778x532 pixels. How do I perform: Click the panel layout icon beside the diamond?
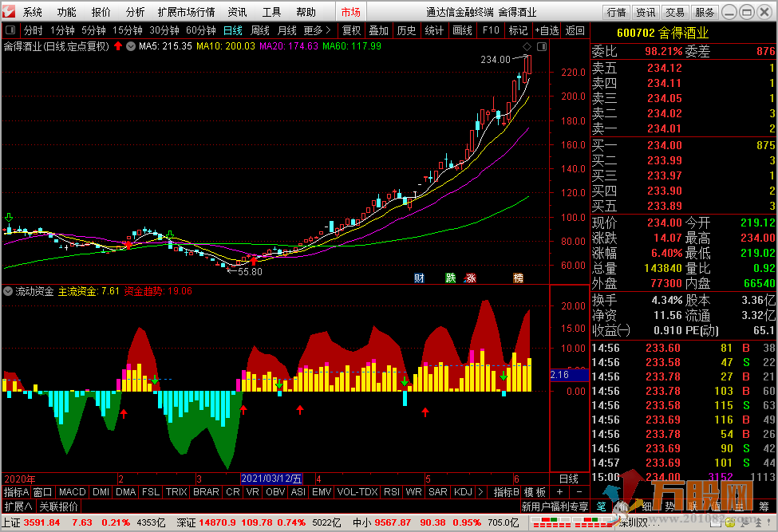(x=542, y=46)
